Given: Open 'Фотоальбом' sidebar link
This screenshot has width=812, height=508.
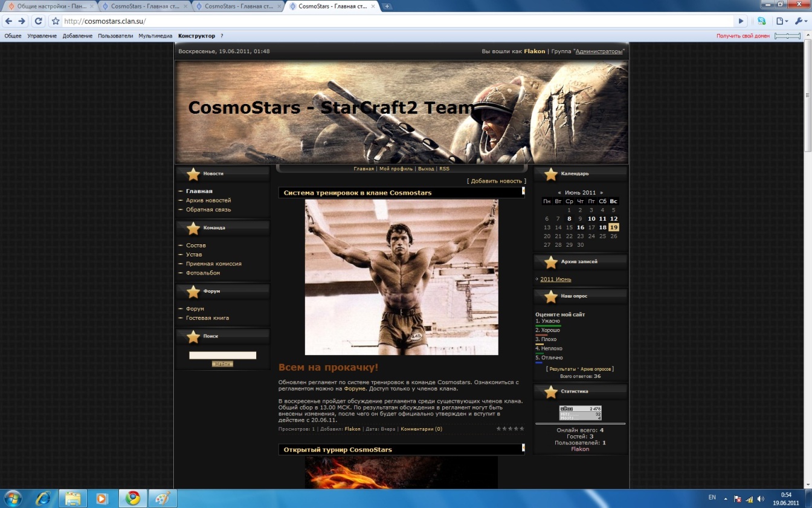Looking at the screenshot, I should pos(203,273).
